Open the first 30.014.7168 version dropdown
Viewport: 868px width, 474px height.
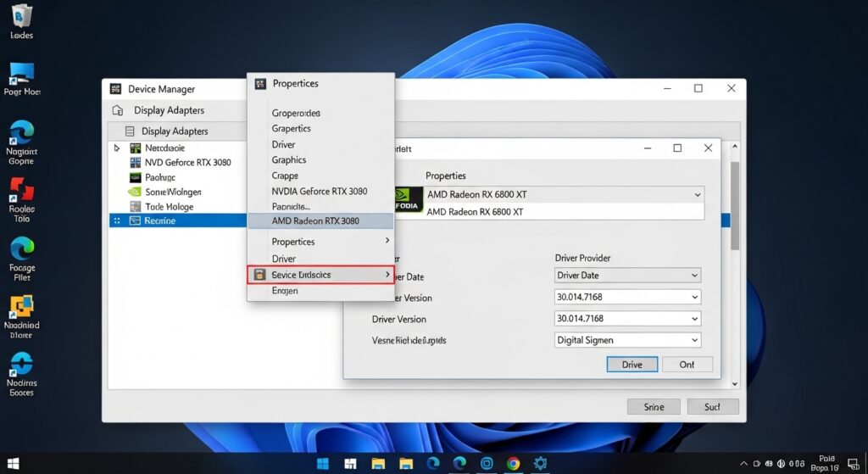coord(628,297)
